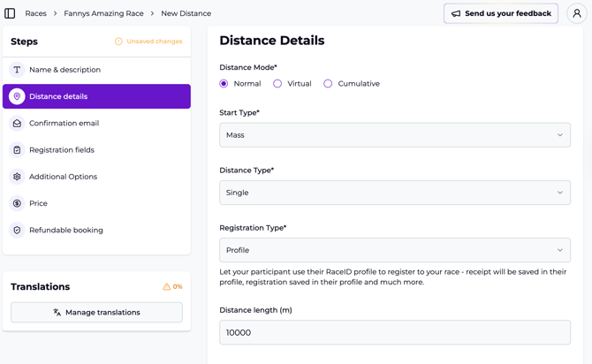Viewport: 592px width, 364px height.
Task: Open Fannys Amazing Race breadcrumb
Action: point(103,13)
